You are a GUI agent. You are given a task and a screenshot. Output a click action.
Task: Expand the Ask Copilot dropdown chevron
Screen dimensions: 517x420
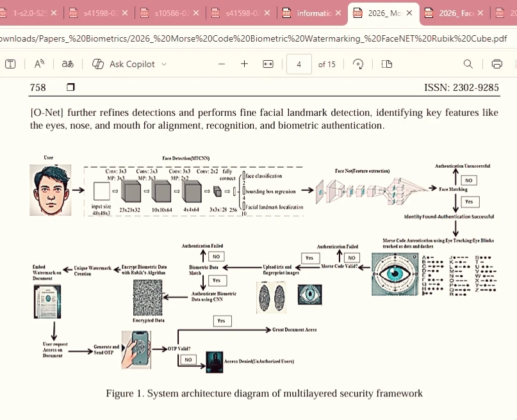click(x=164, y=64)
